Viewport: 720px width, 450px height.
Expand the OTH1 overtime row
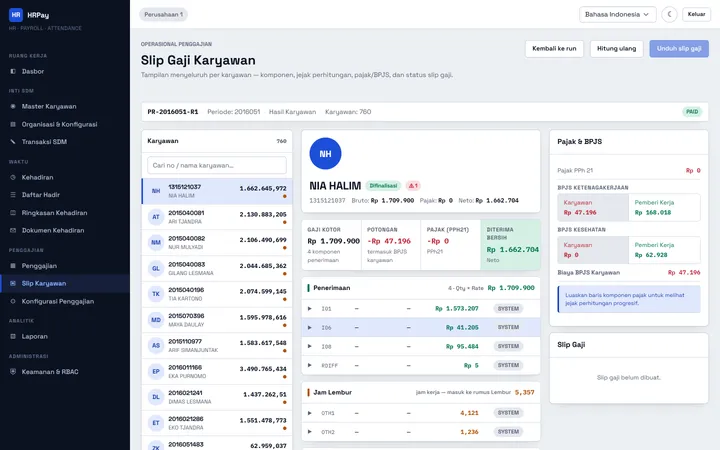point(309,413)
